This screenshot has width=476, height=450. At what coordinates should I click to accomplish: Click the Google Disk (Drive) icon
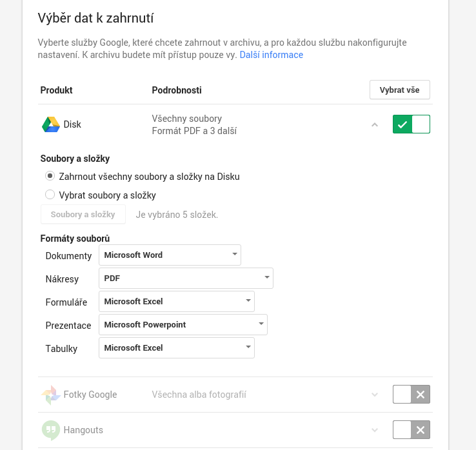(51, 124)
